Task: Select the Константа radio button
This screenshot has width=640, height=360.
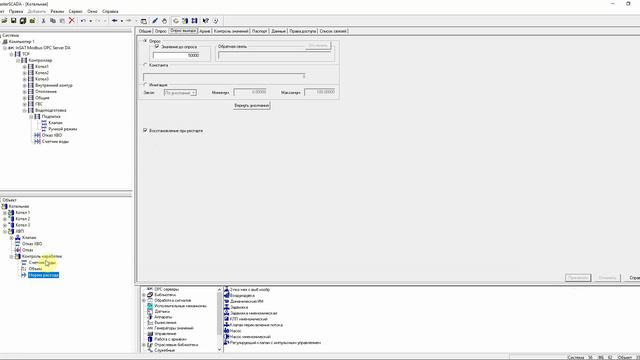Action: [145, 65]
